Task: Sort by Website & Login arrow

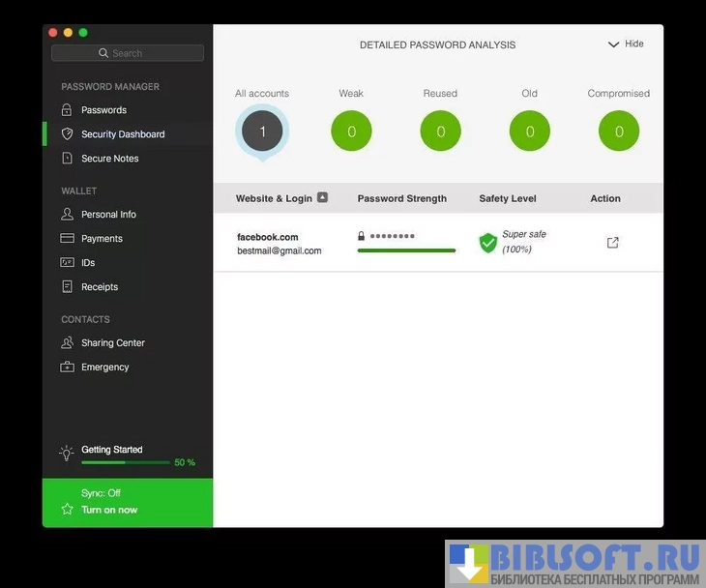Action: 322,197
